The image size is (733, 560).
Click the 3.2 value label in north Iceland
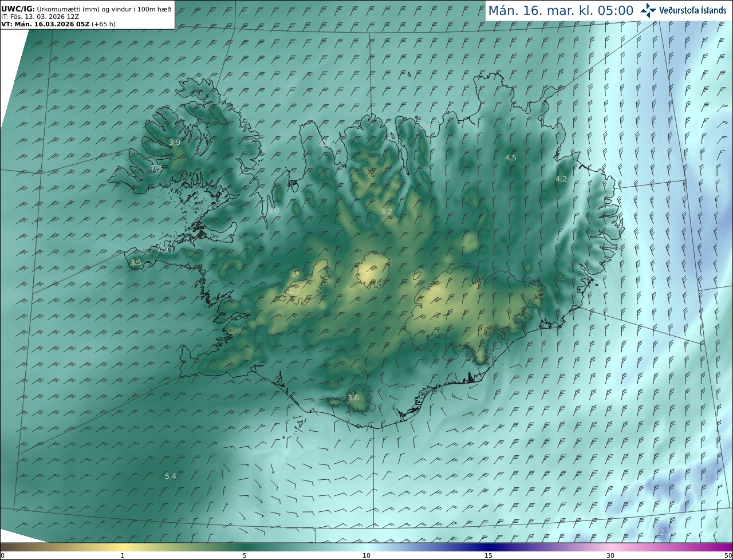[387, 211]
